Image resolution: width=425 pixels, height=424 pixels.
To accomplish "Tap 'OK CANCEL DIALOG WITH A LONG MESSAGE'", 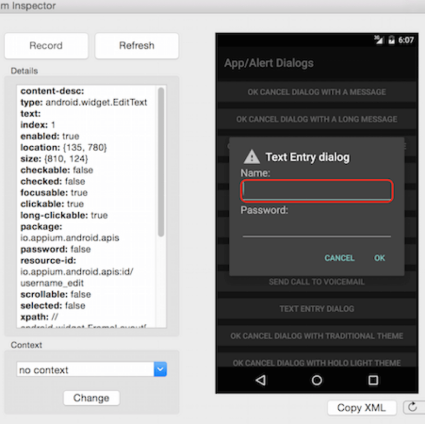I will [x=317, y=119].
